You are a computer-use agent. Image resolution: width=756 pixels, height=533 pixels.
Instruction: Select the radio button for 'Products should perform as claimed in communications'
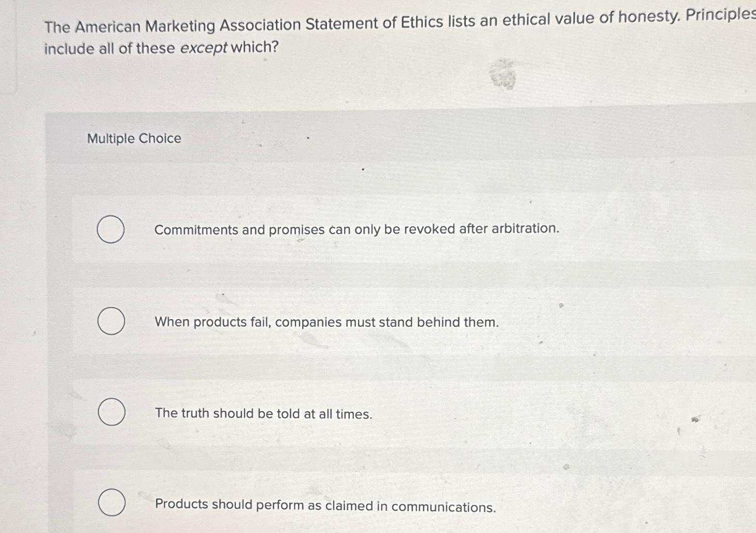click(x=111, y=502)
